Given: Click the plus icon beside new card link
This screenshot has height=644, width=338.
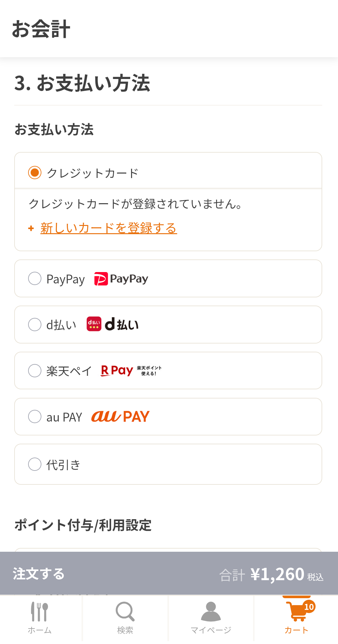Looking at the screenshot, I should click(x=31, y=228).
